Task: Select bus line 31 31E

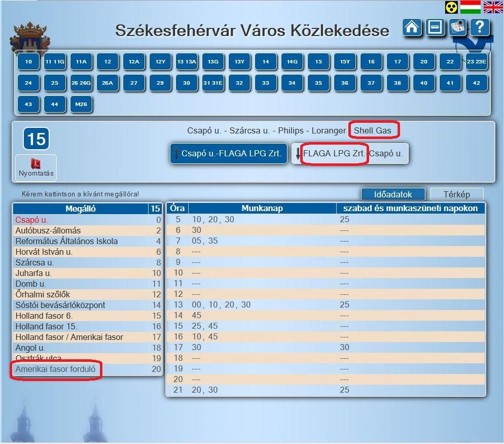Action: coord(213,83)
